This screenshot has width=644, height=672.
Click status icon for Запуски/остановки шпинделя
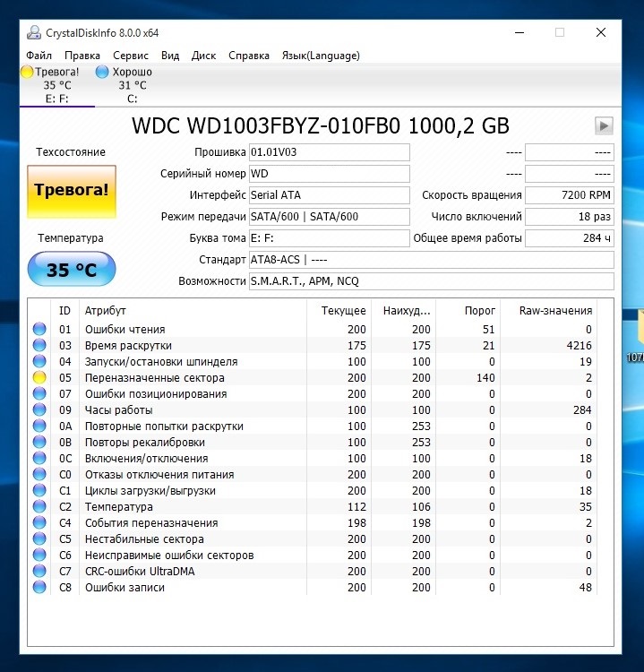pos(39,361)
